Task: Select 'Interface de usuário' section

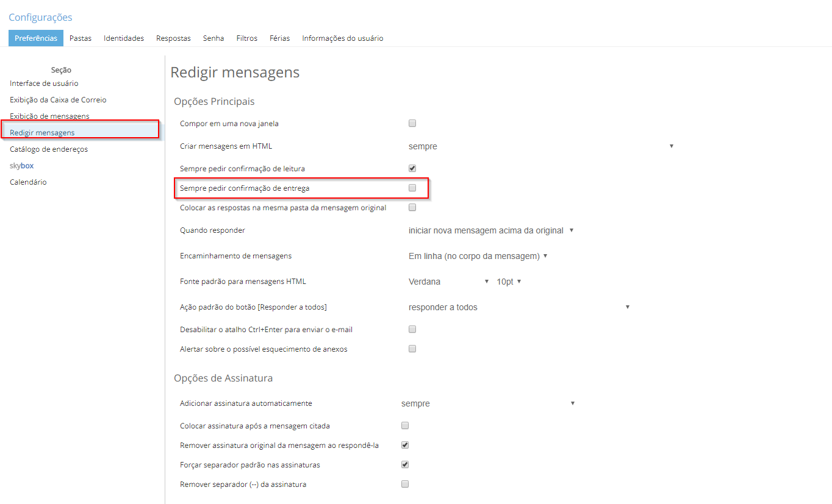Action: point(44,83)
